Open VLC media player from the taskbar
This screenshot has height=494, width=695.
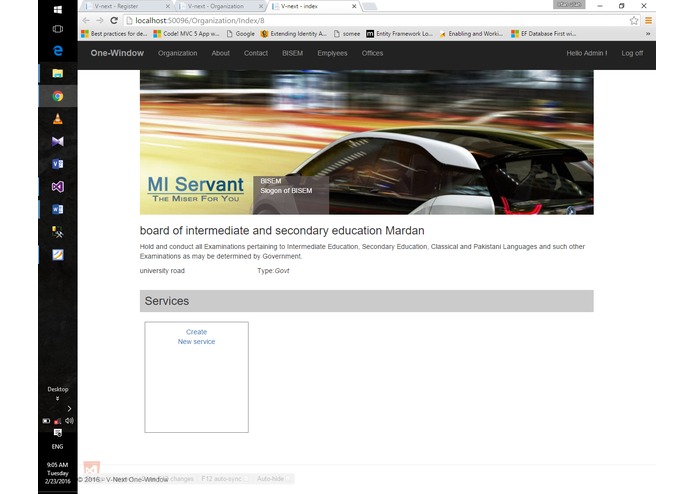pyautogui.click(x=58, y=119)
